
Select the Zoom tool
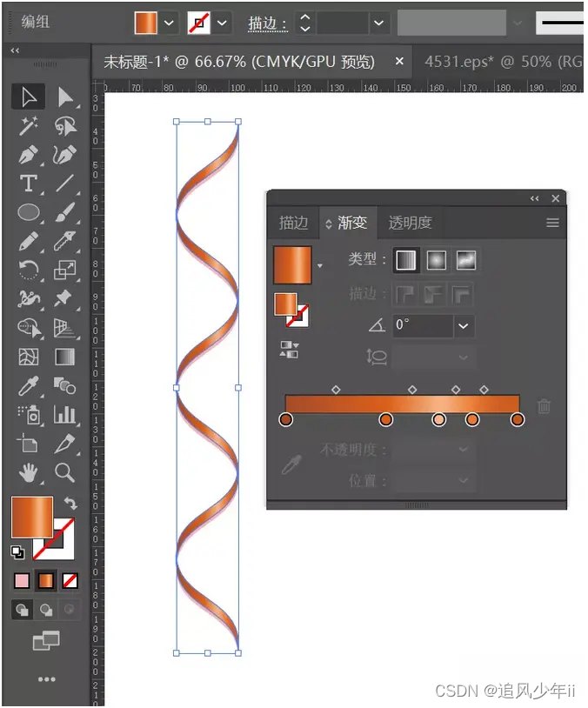65,473
